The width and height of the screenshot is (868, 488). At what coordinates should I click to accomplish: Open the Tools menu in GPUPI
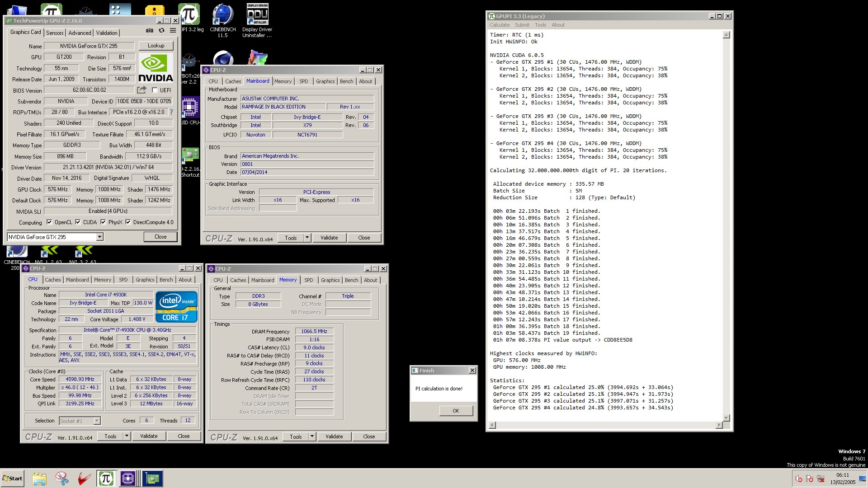pyautogui.click(x=540, y=25)
